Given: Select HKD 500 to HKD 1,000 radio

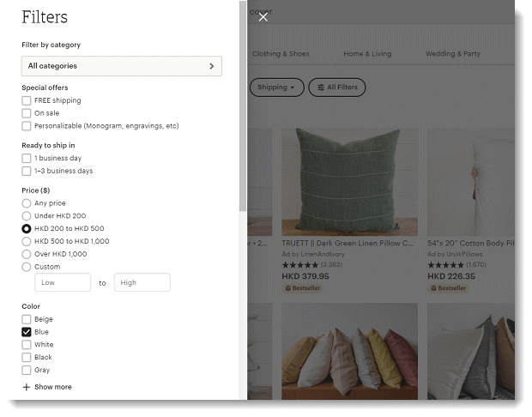Looking at the screenshot, I should coord(27,242).
